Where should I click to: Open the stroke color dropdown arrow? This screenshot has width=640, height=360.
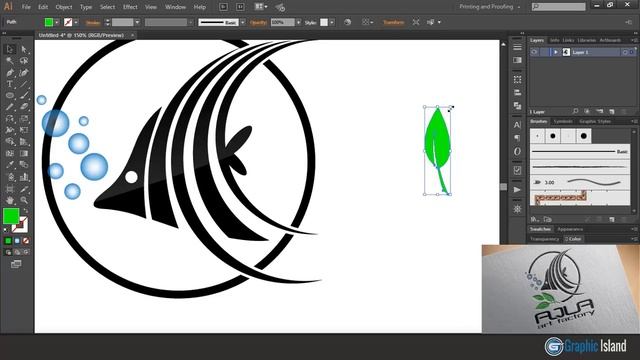click(x=76, y=22)
